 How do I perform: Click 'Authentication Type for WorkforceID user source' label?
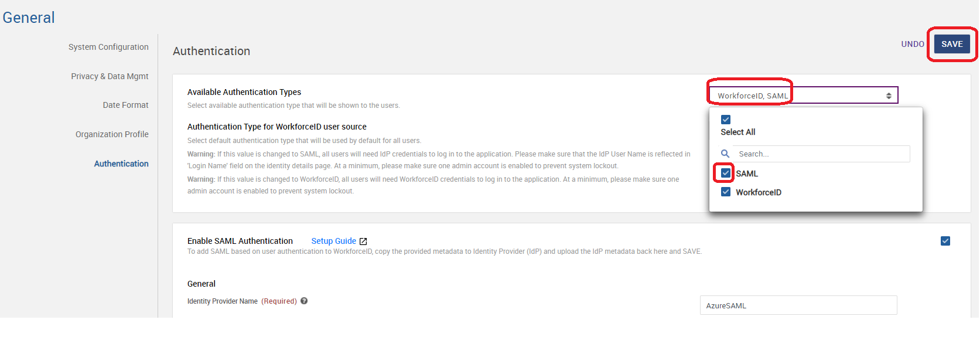coord(277,127)
